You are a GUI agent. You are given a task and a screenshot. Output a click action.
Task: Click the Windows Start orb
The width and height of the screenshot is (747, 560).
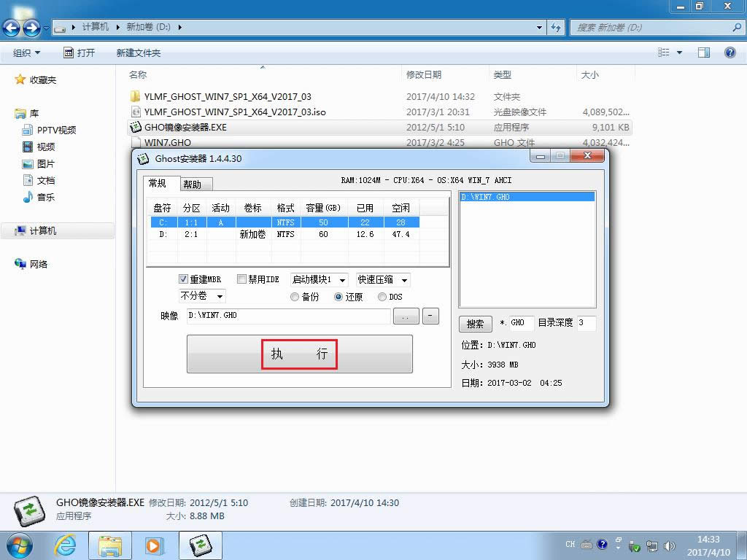[x=18, y=545]
